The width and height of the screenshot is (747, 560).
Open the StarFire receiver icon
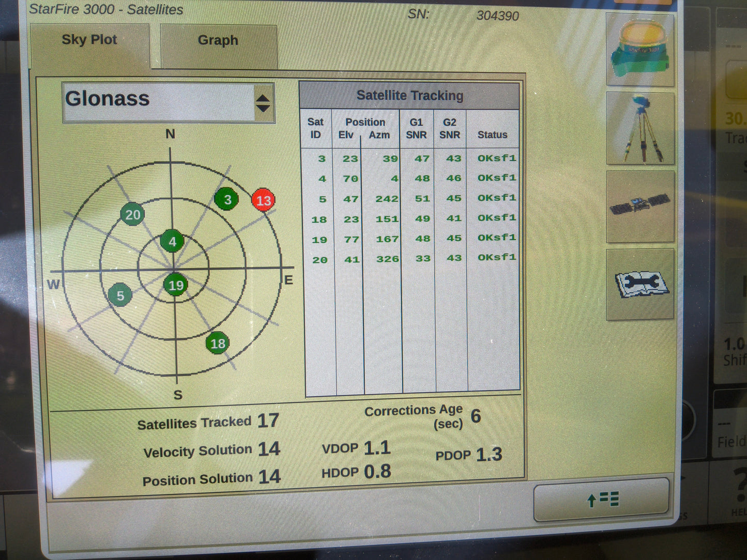coord(640,50)
